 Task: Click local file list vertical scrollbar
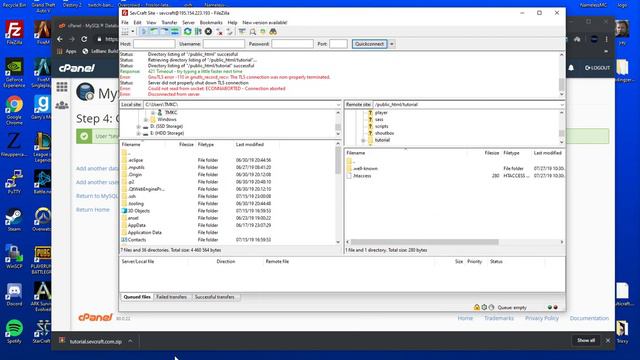(x=338, y=161)
